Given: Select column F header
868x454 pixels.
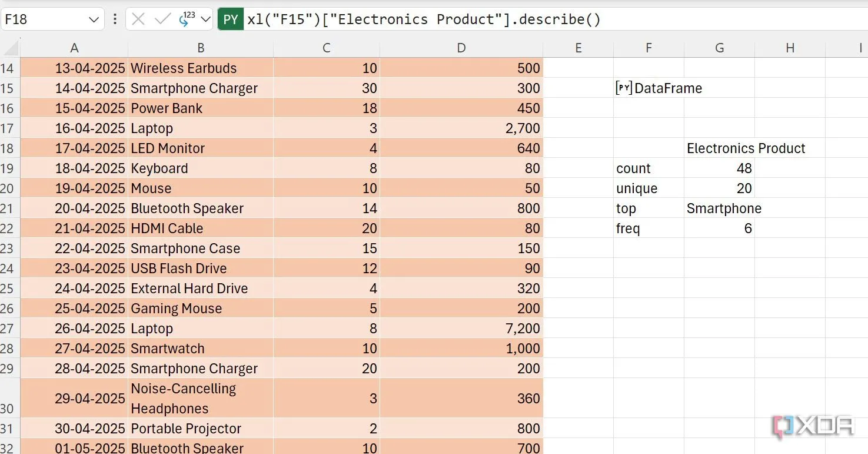Looking at the screenshot, I should click(x=648, y=48).
